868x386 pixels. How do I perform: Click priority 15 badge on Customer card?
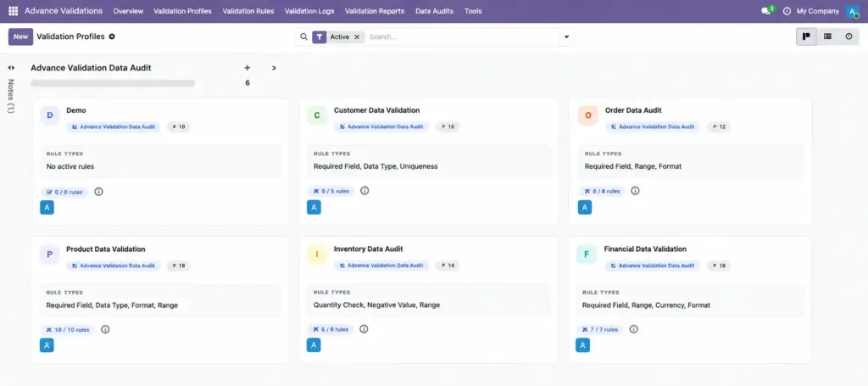pos(448,126)
